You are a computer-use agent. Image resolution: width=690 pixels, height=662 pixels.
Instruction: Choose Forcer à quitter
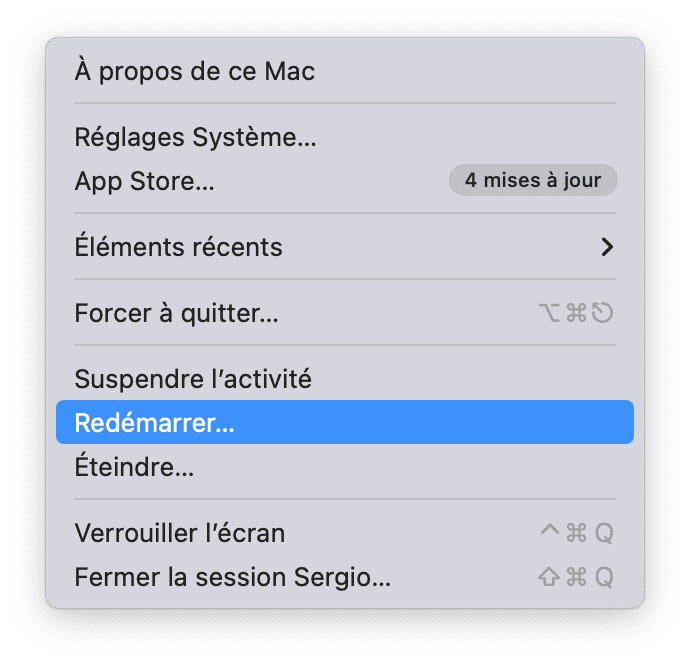pyautogui.click(x=177, y=313)
